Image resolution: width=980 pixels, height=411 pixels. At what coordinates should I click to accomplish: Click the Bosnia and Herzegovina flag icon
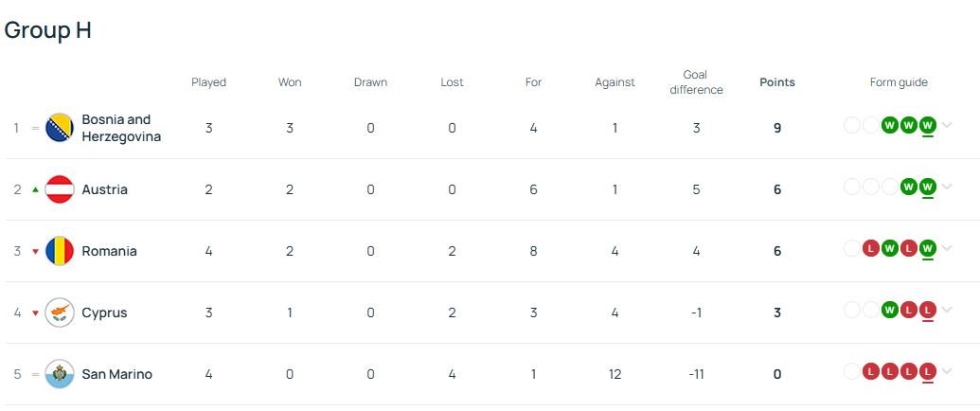click(60, 128)
